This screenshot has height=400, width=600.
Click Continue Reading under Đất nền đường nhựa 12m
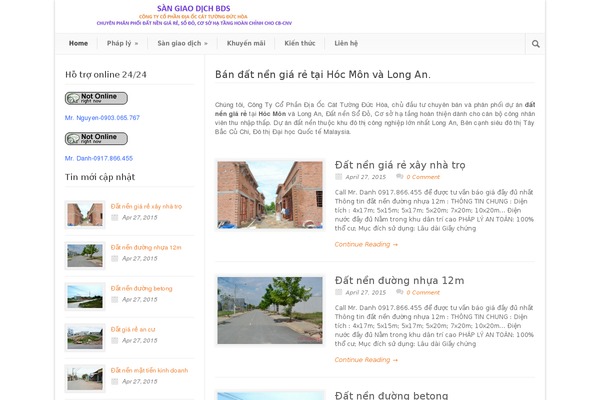(x=366, y=360)
